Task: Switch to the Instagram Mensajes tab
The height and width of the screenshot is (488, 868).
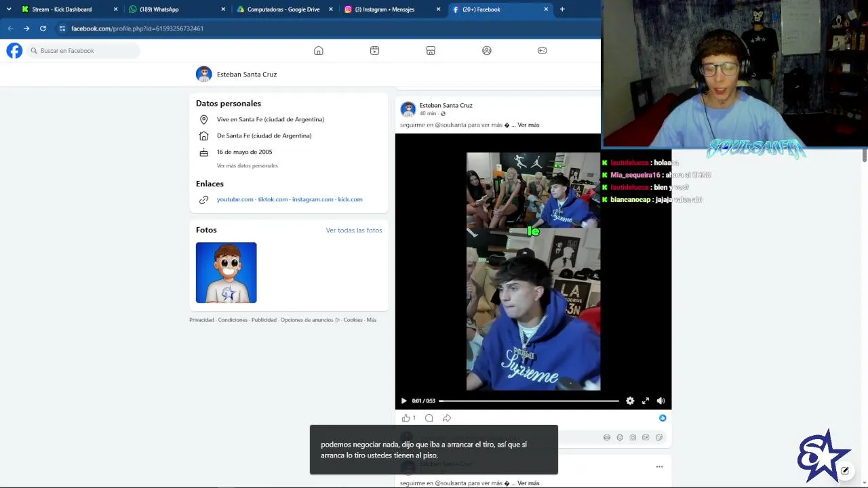Action: click(x=392, y=9)
